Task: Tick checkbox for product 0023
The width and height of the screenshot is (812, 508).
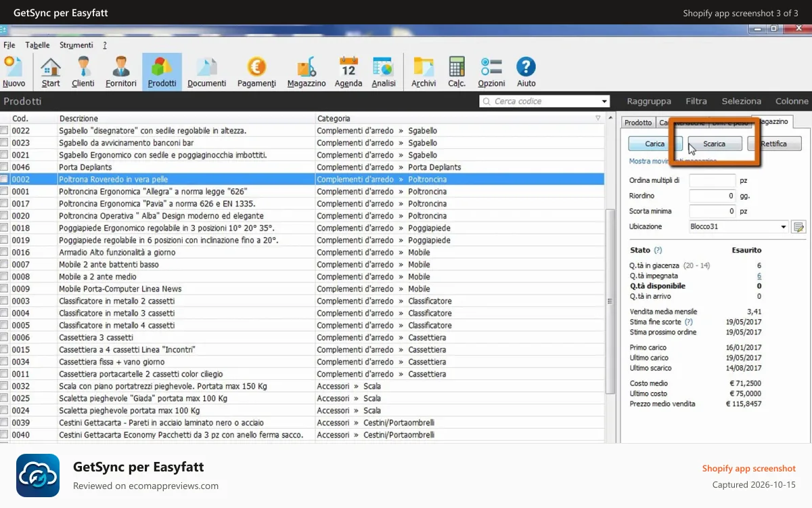Action: [4, 143]
